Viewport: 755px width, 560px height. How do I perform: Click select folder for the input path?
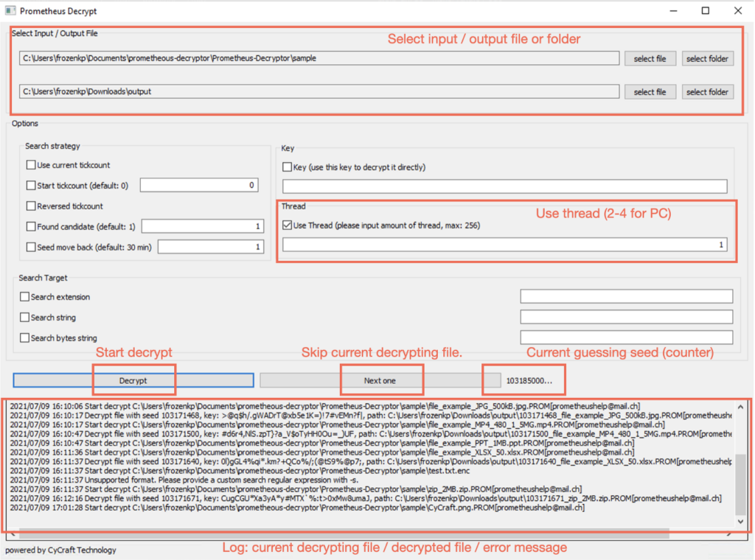point(706,59)
